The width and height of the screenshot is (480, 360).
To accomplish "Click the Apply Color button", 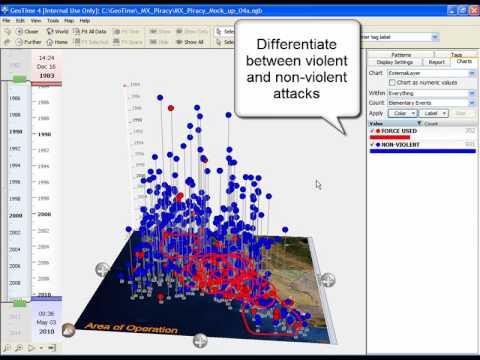I will pyautogui.click(x=403, y=113).
